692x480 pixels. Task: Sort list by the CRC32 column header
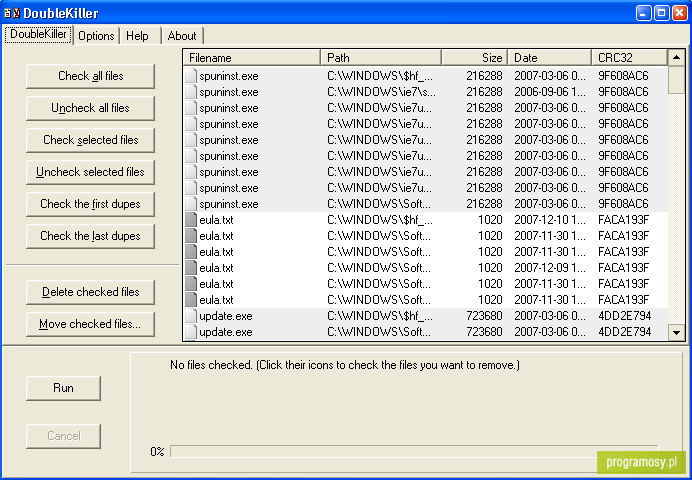(x=630, y=58)
